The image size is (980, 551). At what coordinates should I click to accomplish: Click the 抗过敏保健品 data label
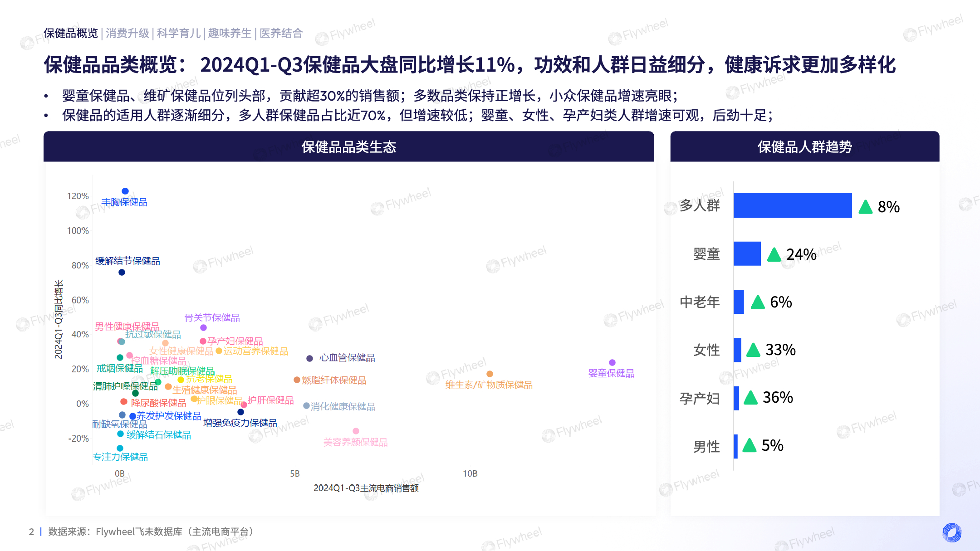[x=153, y=335]
